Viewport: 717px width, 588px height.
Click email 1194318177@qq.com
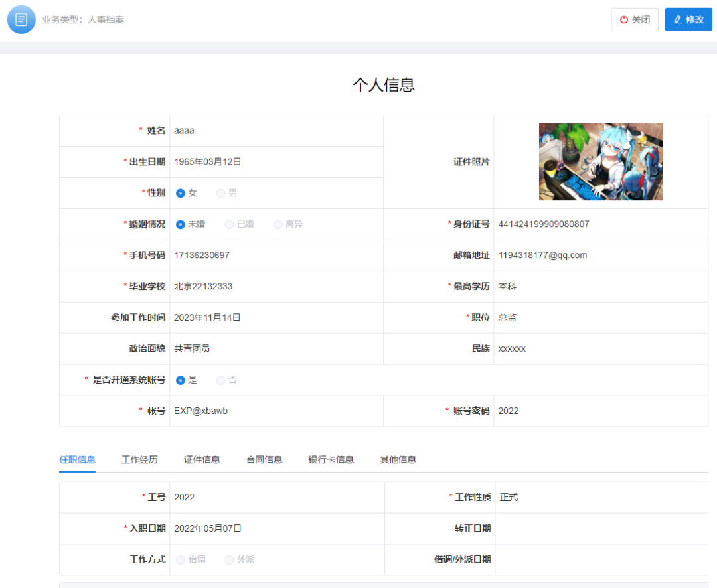(x=543, y=255)
